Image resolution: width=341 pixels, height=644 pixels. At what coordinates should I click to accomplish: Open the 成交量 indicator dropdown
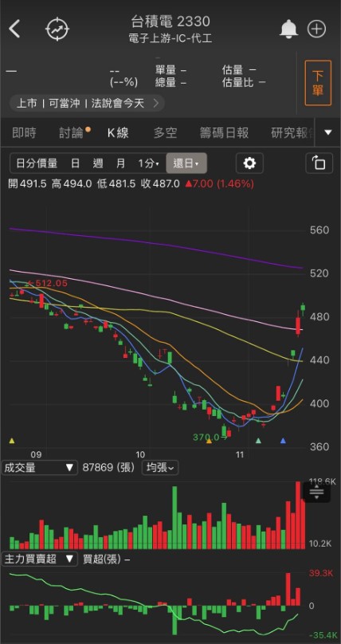pyautogui.click(x=39, y=467)
